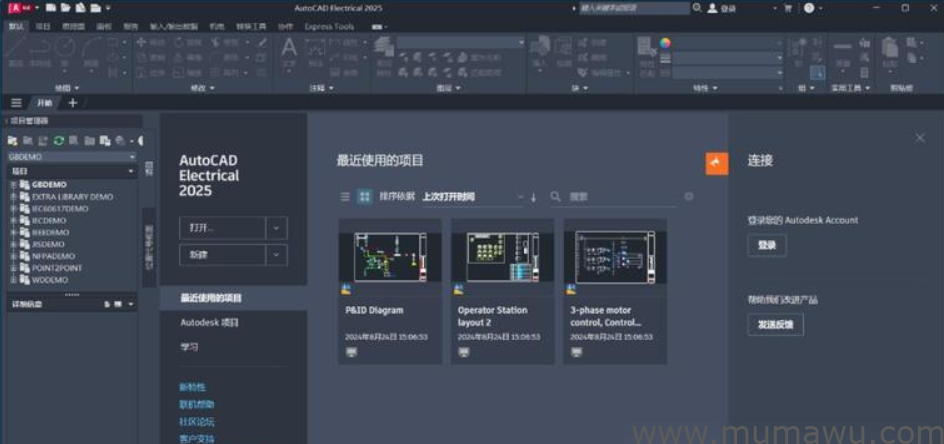Expand the 注释 ribbon panel title
Viewport: 944px width, 444px height.
click(321, 88)
